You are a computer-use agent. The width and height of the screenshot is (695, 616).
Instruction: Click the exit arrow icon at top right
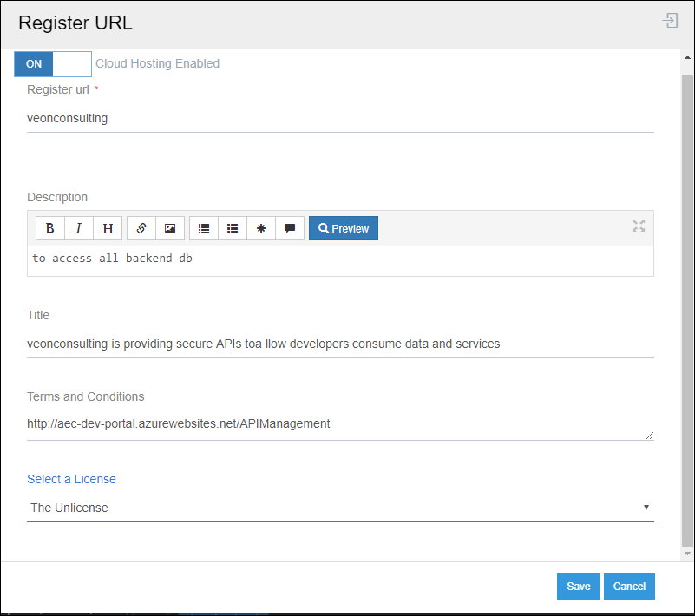click(669, 20)
